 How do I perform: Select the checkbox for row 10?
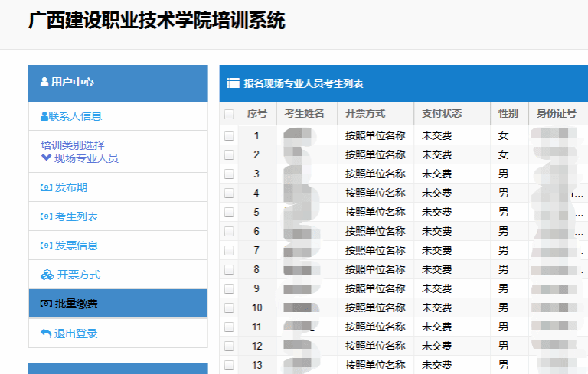coord(229,307)
